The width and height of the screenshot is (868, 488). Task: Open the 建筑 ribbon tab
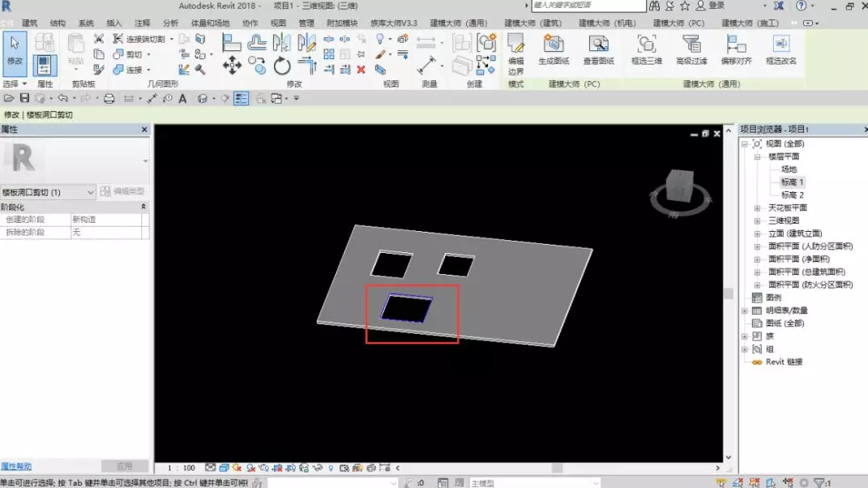click(x=29, y=24)
